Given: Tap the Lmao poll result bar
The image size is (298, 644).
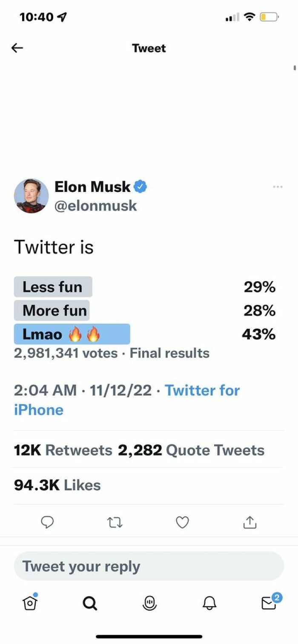Looking at the screenshot, I should coord(72,334).
